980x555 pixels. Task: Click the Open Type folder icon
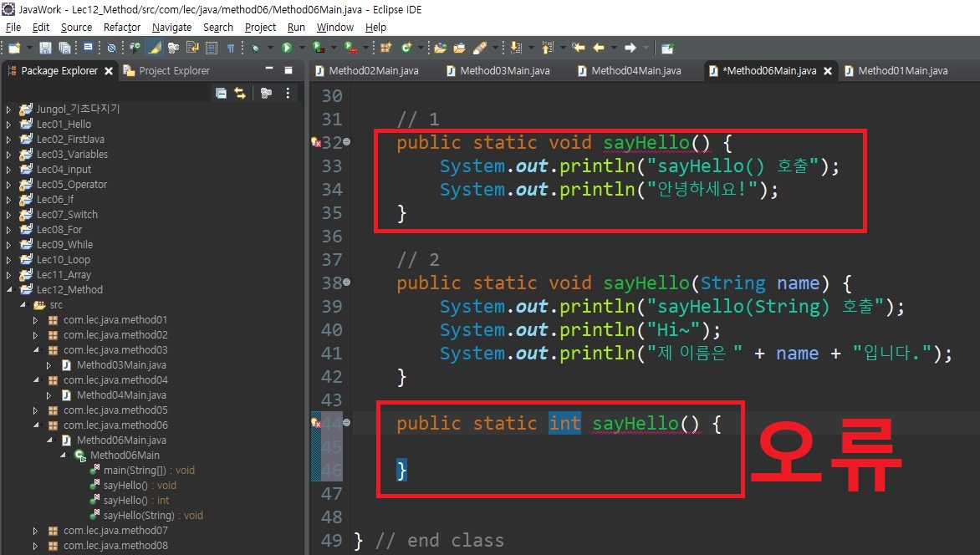point(440,48)
